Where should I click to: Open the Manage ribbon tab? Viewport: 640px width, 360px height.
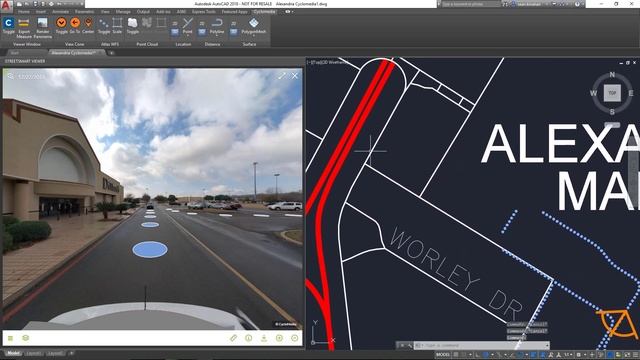tap(123, 12)
